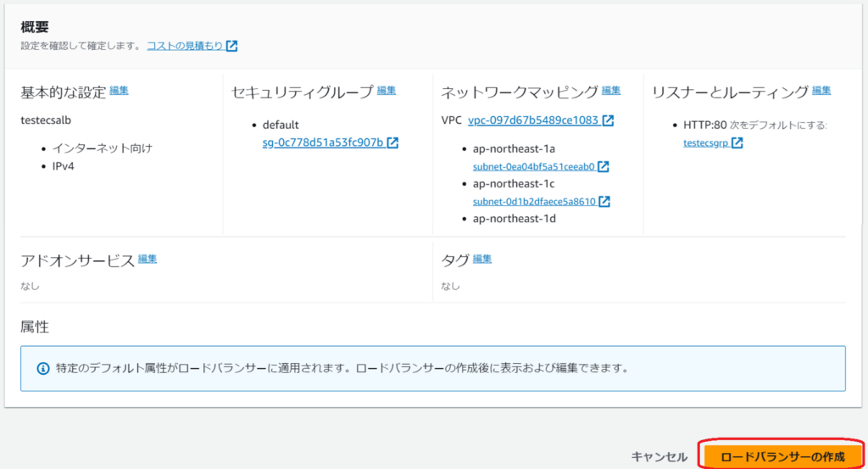Image resolution: width=868 pixels, height=469 pixels.
Task: Select the ap-northeast-1c zone text
Action: pyautogui.click(x=514, y=184)
